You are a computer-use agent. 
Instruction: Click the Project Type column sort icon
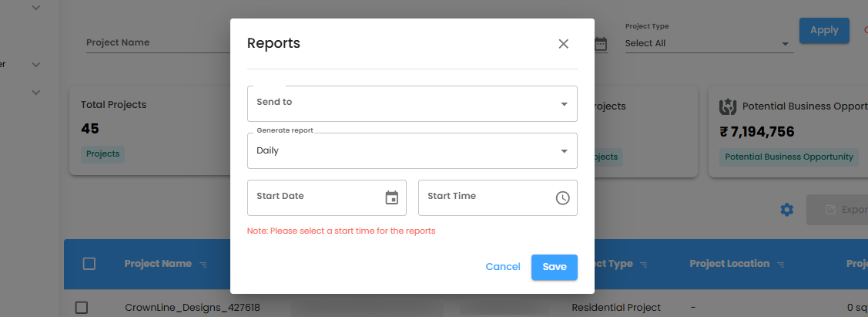click(644, 265)
